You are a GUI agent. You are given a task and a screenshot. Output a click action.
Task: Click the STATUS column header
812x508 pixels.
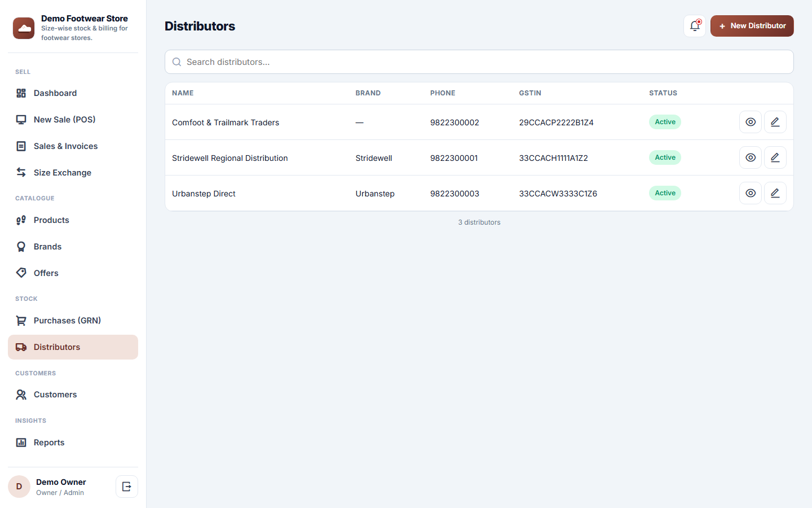pyautogui.click(x=663, y=93)
